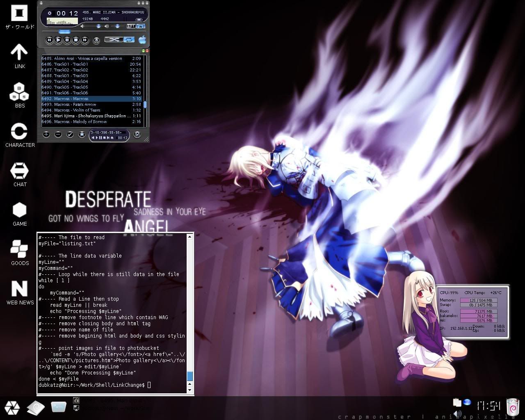Click mini next-track button in playlist footer
This screenshot has height=420, width=525.
tap(107, 138)
